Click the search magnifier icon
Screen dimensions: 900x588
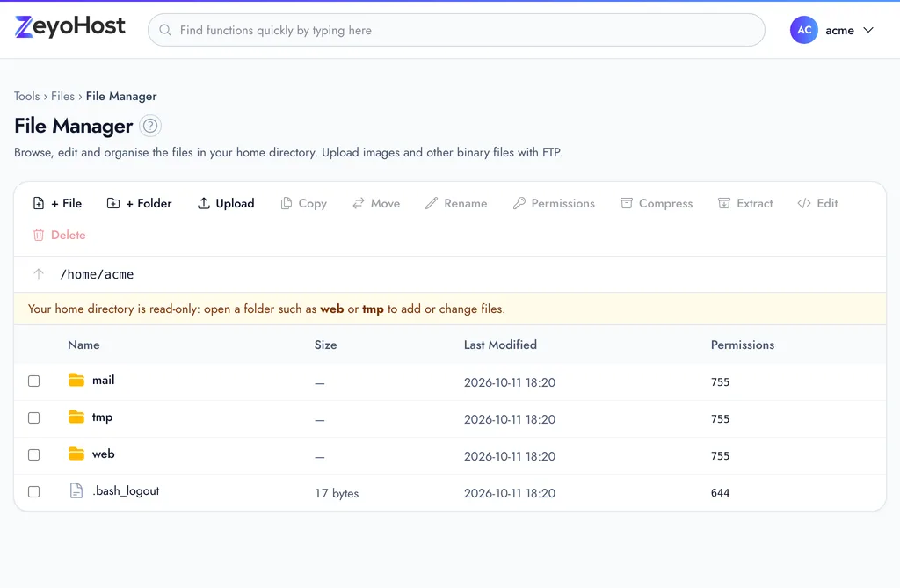[164, 30]
